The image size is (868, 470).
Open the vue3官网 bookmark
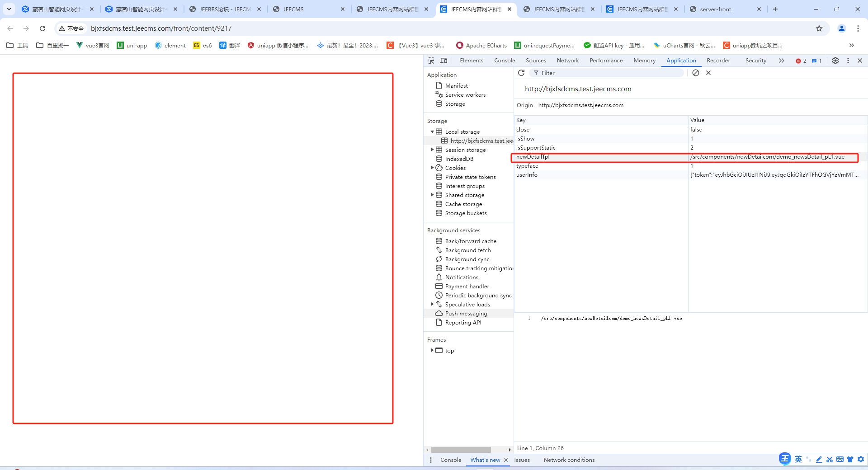(92, 45)
